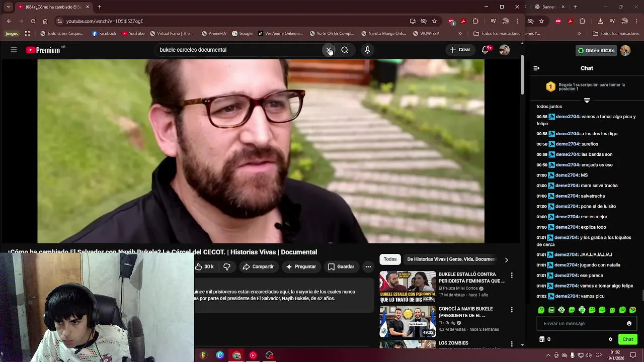Reload the YouTube page
The width and height of the screenshot is (644, 362).
[x=33, y=21]
